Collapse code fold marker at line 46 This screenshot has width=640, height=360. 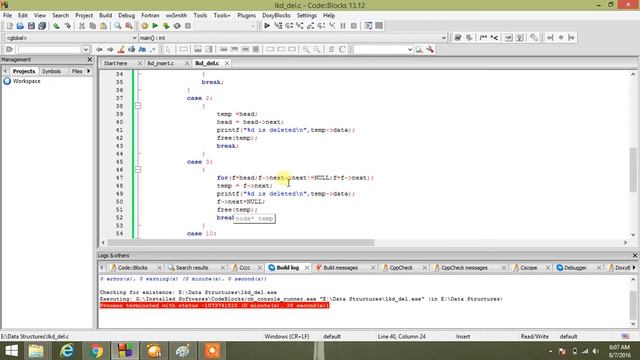tap(138, 170)
